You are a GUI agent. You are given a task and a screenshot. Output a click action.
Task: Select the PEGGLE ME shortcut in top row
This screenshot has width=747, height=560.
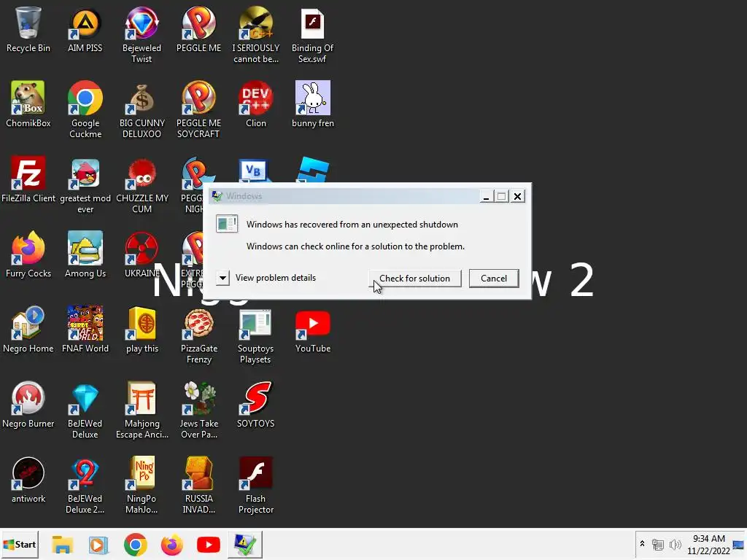click(x=198, y=29)
